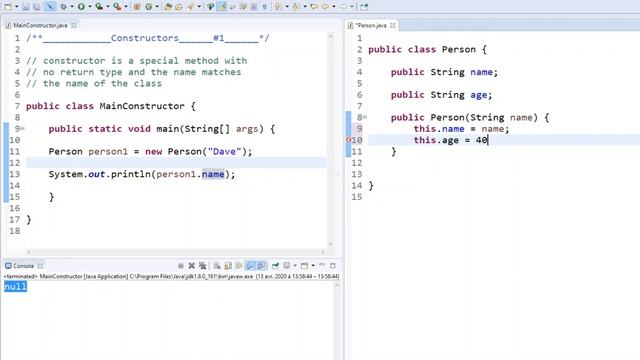Open the External Tools dropdown arrow

click(x=126, y=7)
